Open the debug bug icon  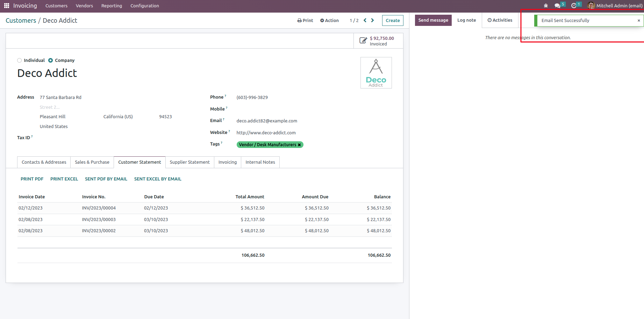click(546, 6)
